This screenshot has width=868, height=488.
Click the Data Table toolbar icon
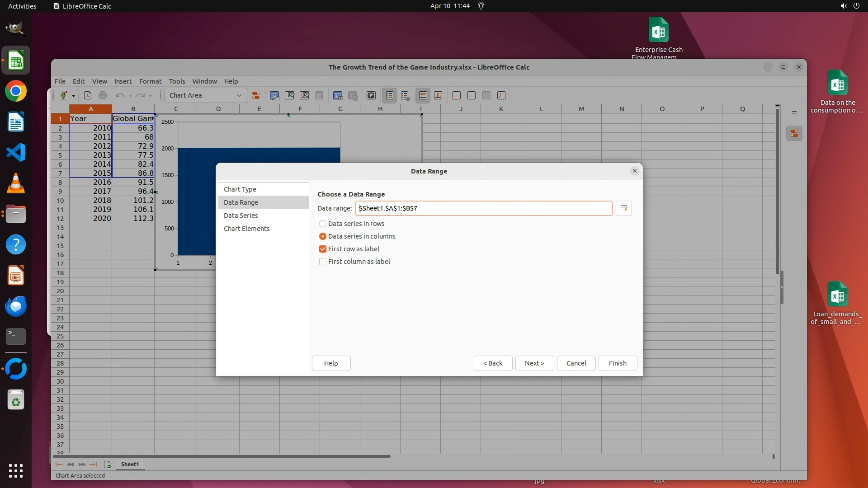(353, 95)
